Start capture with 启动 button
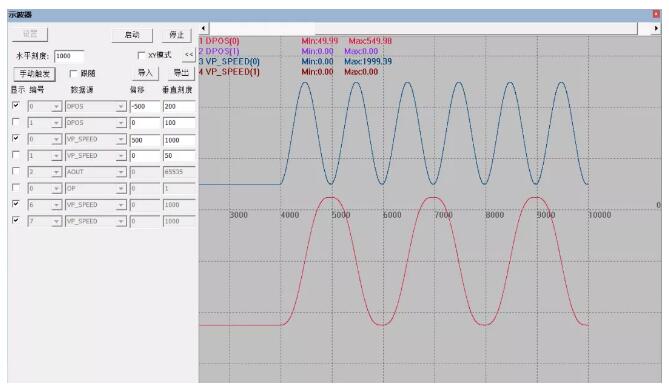The image size is (669, 388). coord(132,35)
